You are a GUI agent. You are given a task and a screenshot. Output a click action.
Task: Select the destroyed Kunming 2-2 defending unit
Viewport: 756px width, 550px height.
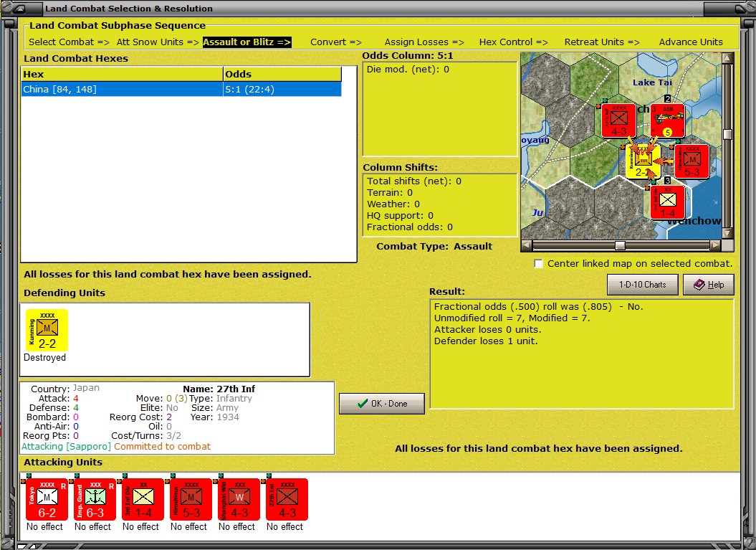(x=47, y=330)
